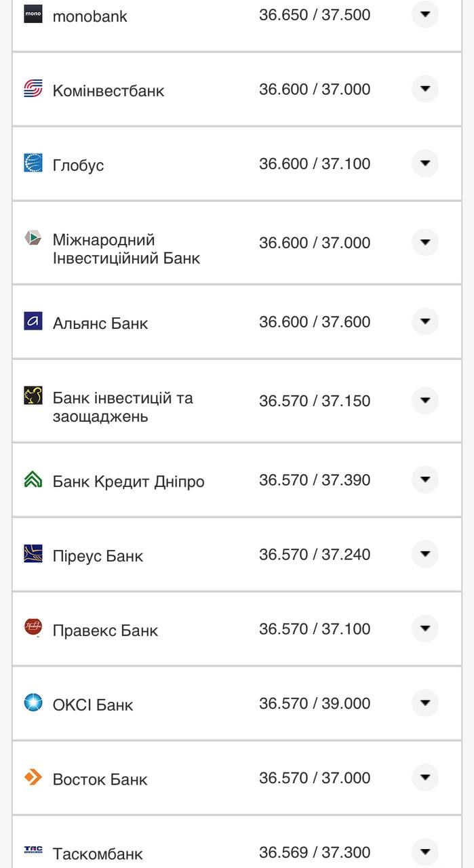Click the 36.570 / 37.390 rate text
This screenshot has width=474, height=868.
click(315, 479)
